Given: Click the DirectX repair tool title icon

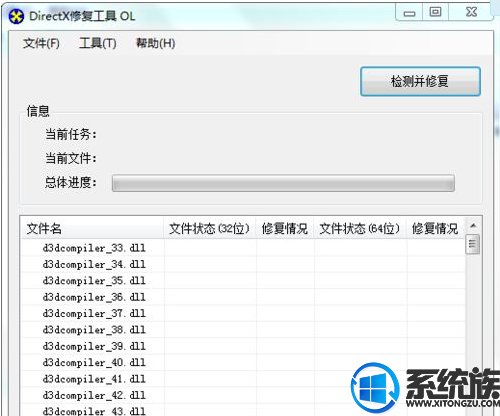Looking at the screenshot, I should 16,16.
